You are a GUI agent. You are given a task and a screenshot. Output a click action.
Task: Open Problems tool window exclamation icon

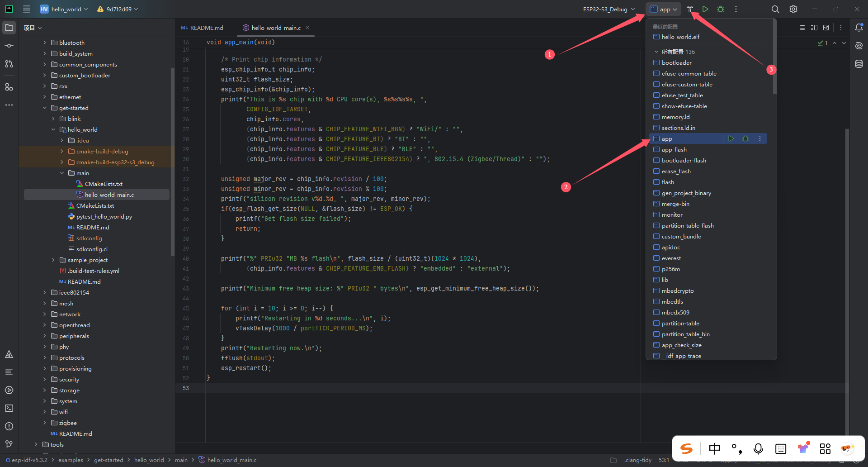pos(9,426)
